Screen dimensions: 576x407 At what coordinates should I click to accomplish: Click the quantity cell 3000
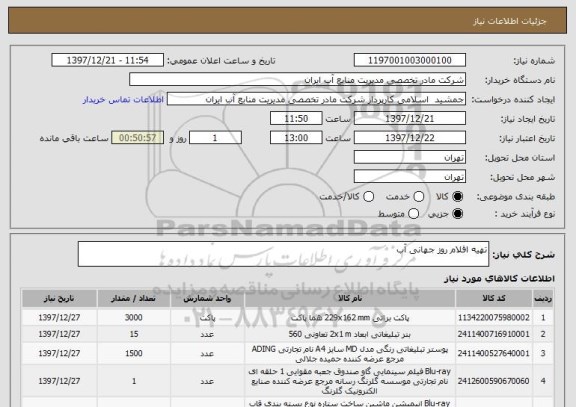coord(133,317)
